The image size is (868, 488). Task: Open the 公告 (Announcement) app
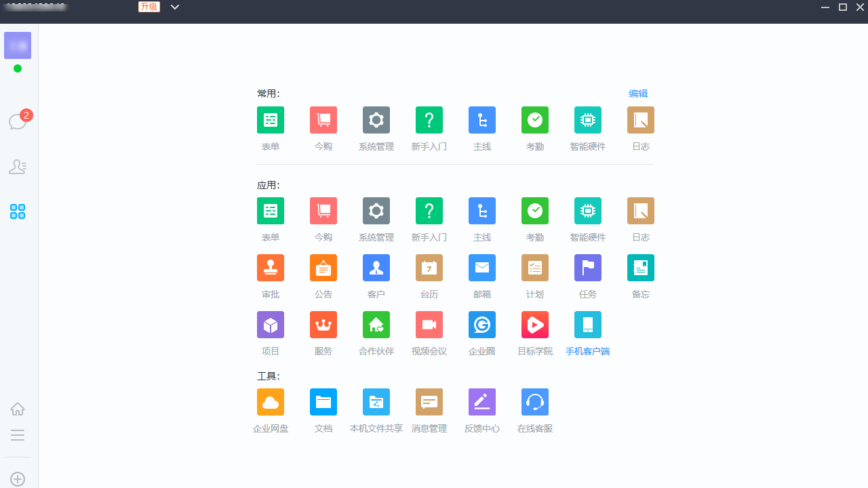coord(323,268)
